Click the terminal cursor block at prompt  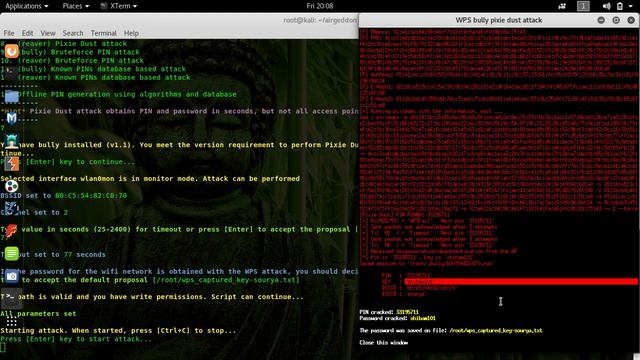tap(3, 347)
